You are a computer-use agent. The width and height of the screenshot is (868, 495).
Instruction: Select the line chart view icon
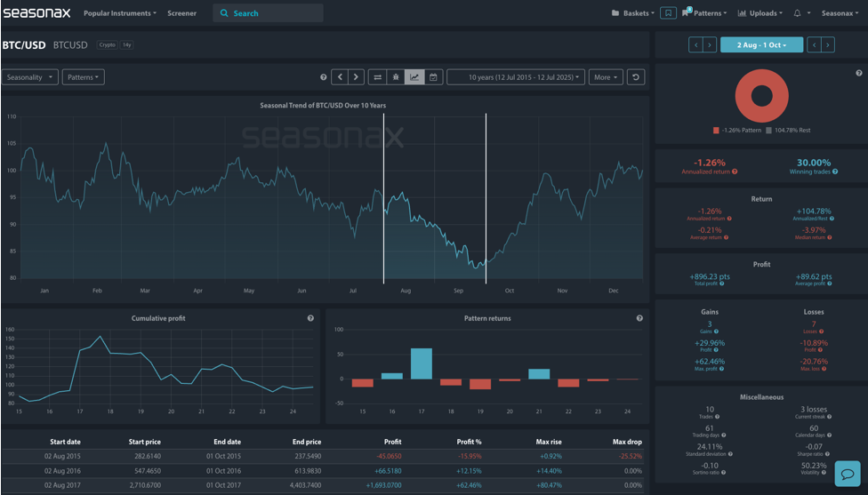(414, 77)
